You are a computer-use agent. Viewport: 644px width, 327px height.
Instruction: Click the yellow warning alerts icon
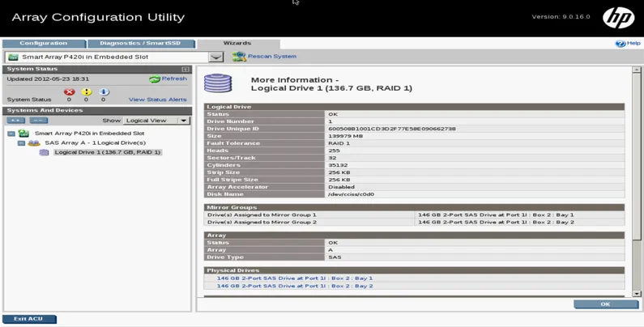click(86, 92)
